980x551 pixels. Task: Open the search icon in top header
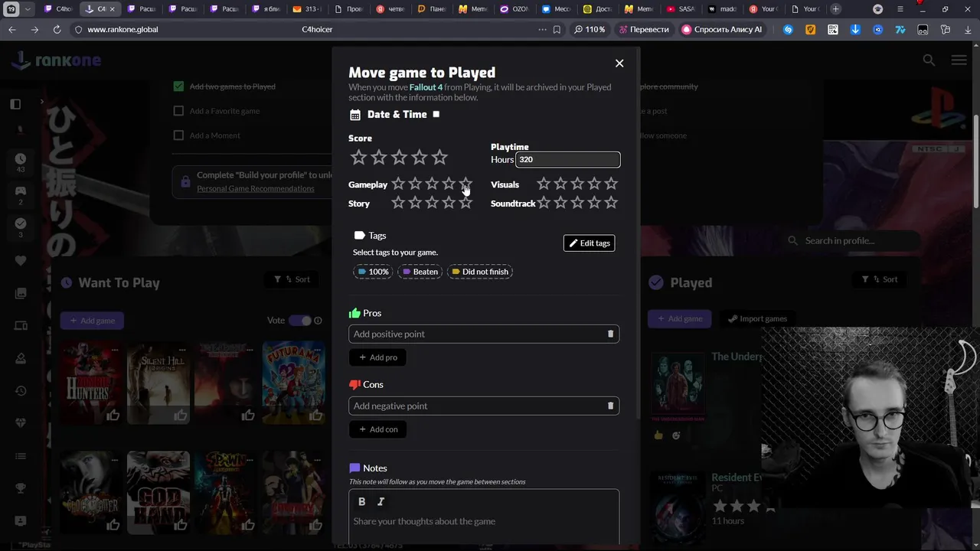tap(929, 60)
